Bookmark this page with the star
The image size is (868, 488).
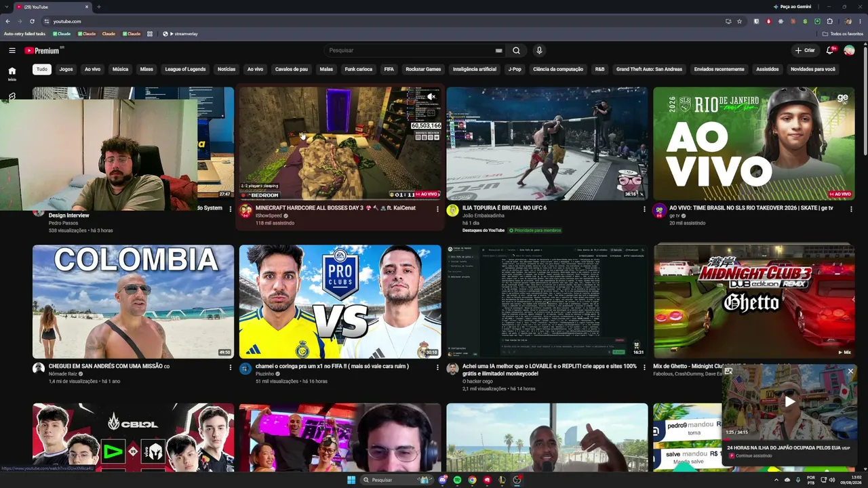point(740,21)
